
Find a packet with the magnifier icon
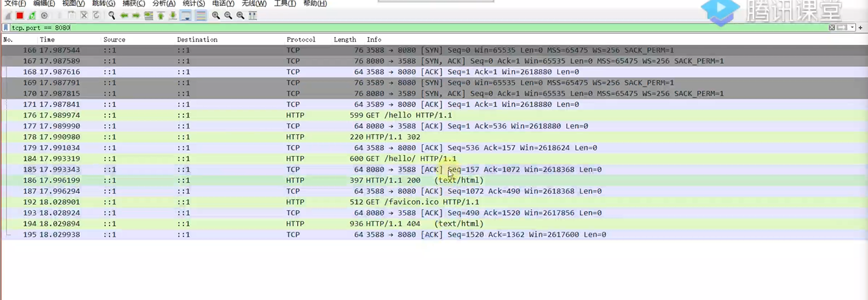[x=112, y=16]
